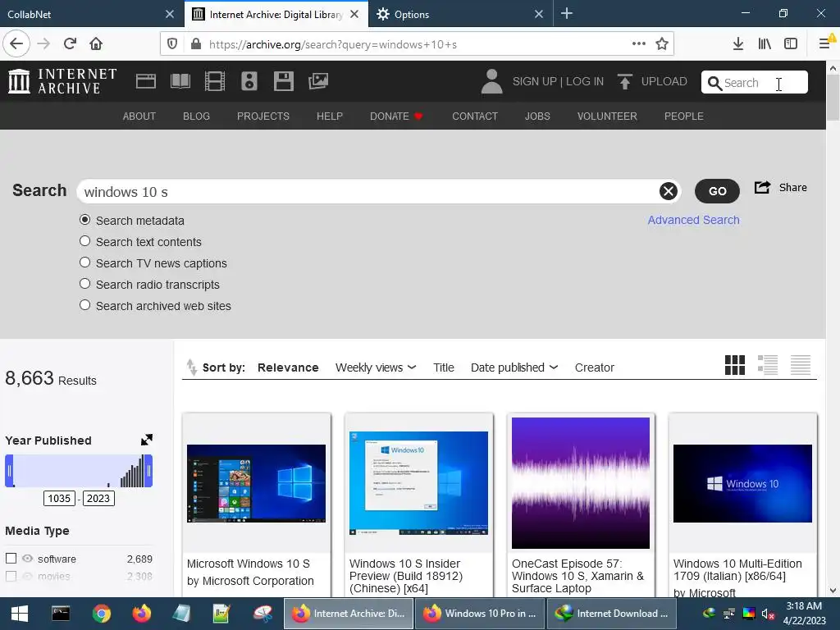Open page actions three-dot menu

pyautogui.click(x=638, y=44)
